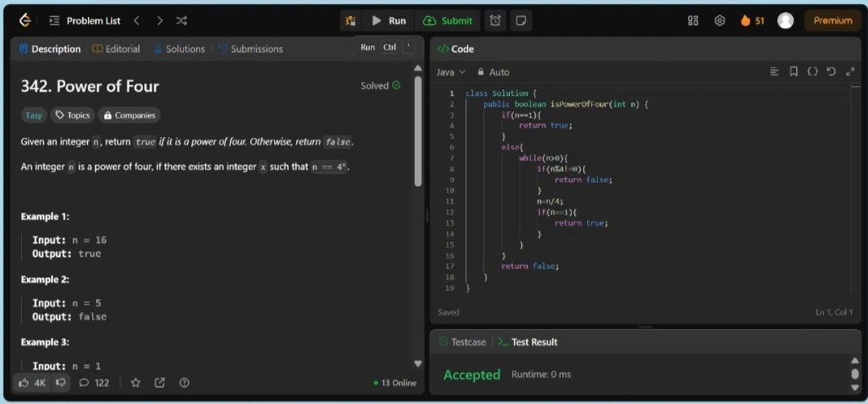Expand the Companies tag section
This screenshot has width=868, height=404.
coord(128,115)
